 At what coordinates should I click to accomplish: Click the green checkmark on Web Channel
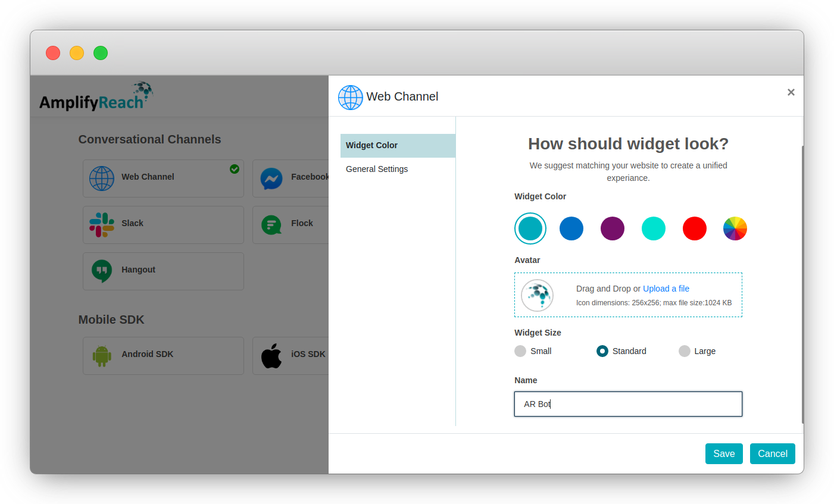coord(234,169)
